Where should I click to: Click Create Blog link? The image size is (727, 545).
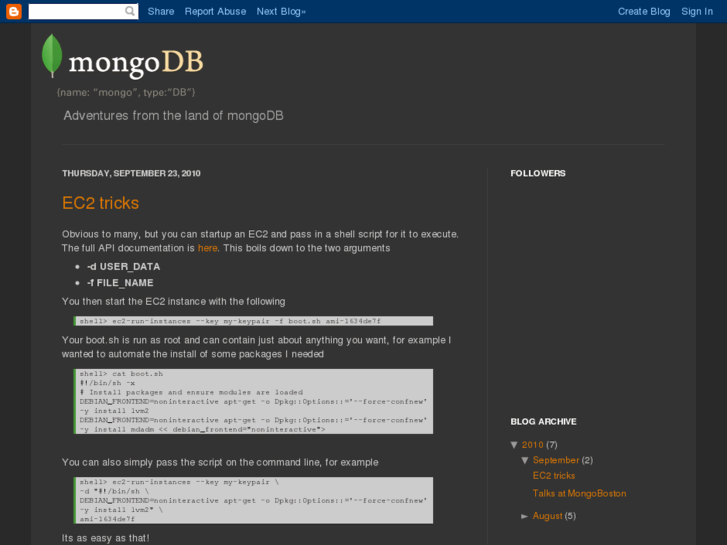click(x=644, y=12)
